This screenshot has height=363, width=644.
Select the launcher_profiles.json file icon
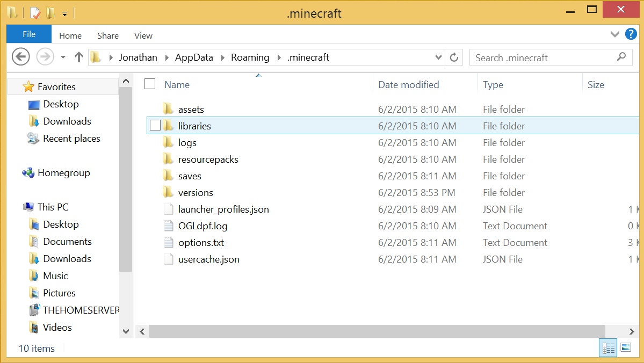[169, 209]
